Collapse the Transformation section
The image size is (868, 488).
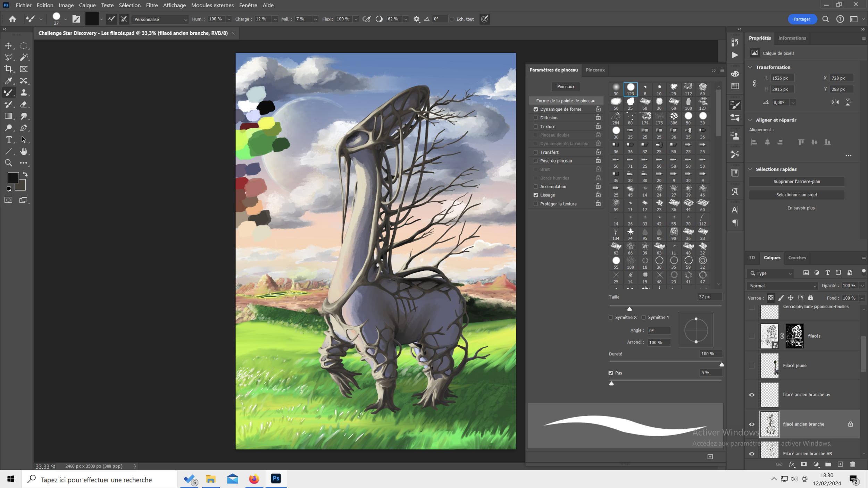(x=751, y=67)
